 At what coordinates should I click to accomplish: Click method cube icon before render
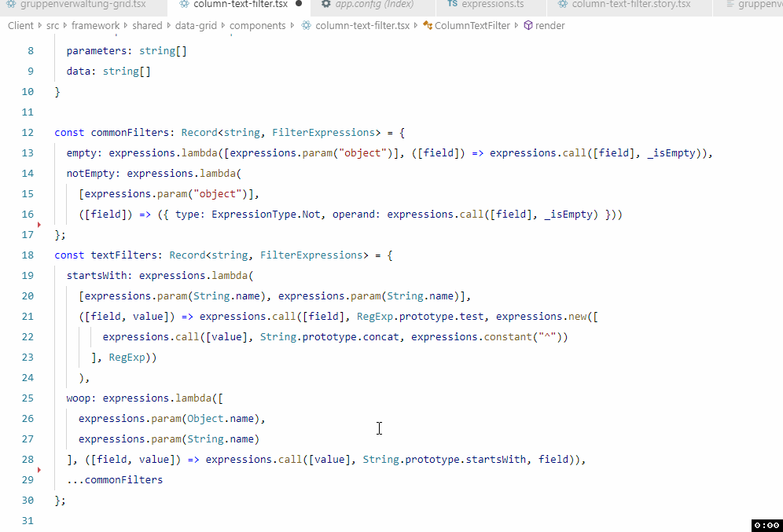(x=528, y=25)
